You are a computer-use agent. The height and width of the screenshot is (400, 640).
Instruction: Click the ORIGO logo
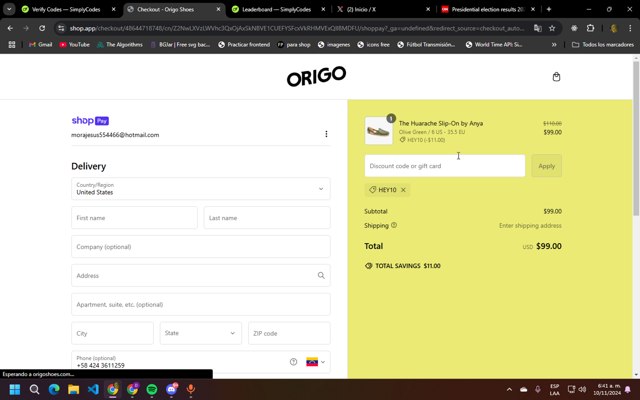[x=316, y=76]
